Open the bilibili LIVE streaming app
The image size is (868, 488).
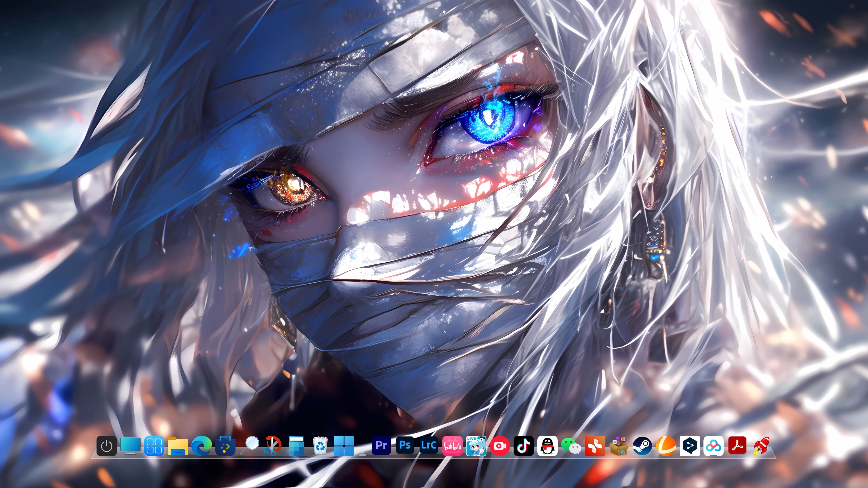coord(476,446)
